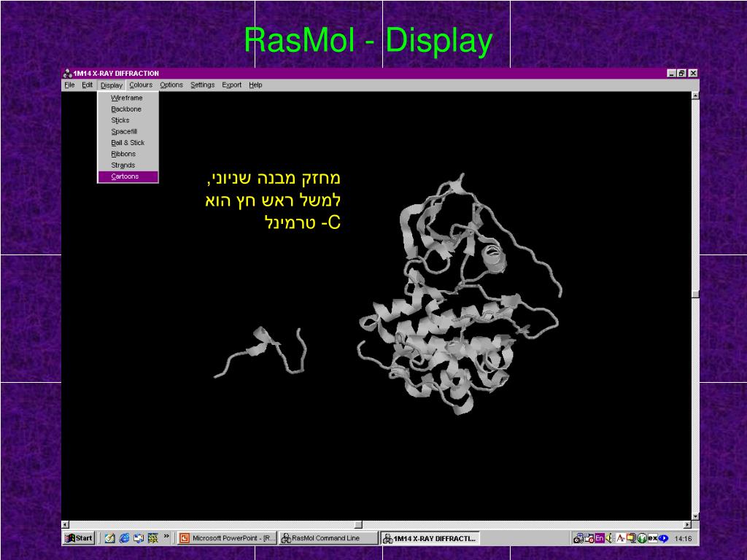The image size is (747, 560).
Task: Click the vertical scrollbar down arrow
Action: point(695,516)
